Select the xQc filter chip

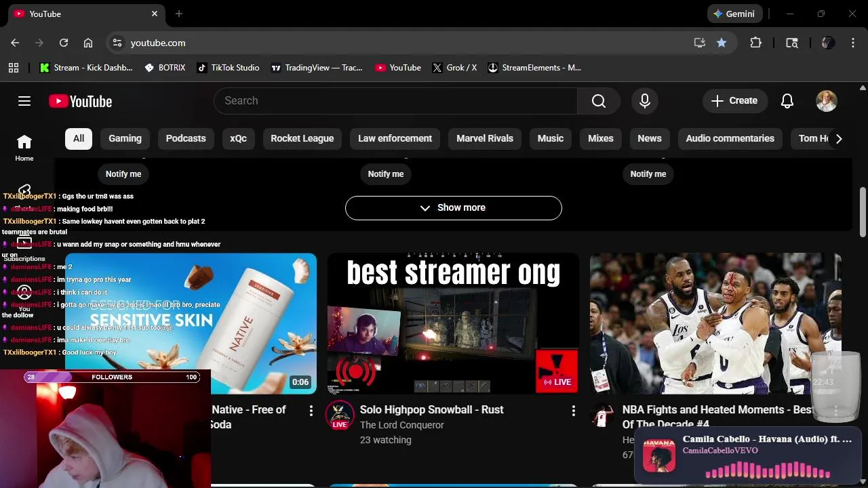pyautogui.click(x=238, y=138)
